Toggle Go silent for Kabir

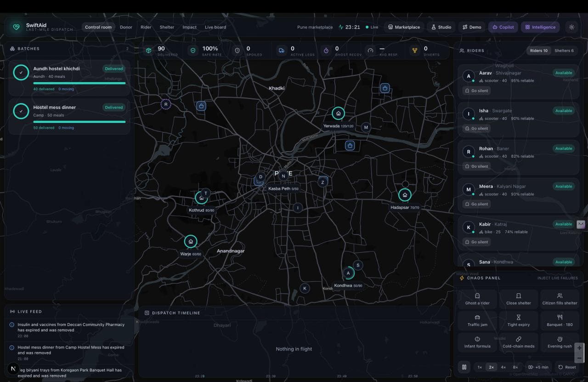point(476,242)
